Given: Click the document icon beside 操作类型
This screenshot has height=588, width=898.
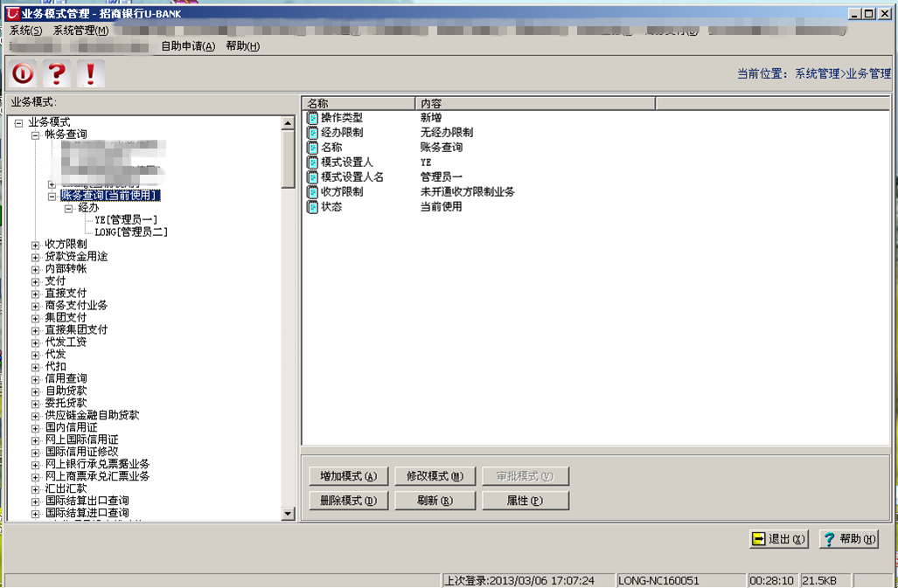Looking at the screenshot, I should pos(313,118).
